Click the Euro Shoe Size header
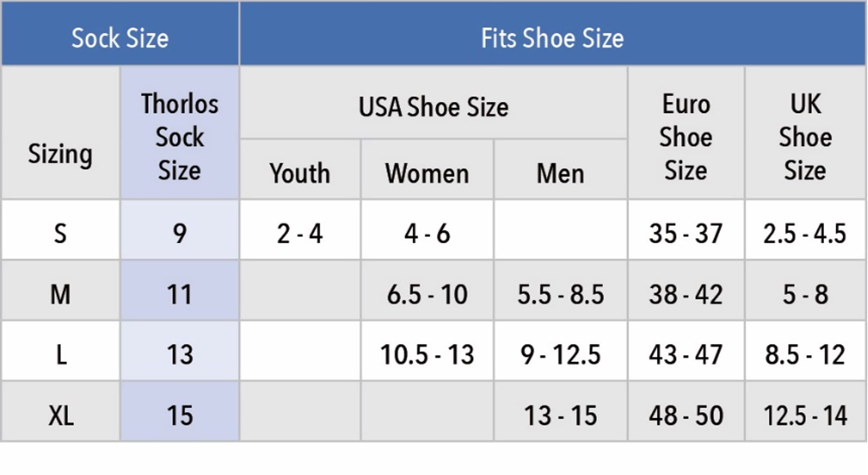 coord(686,137)
